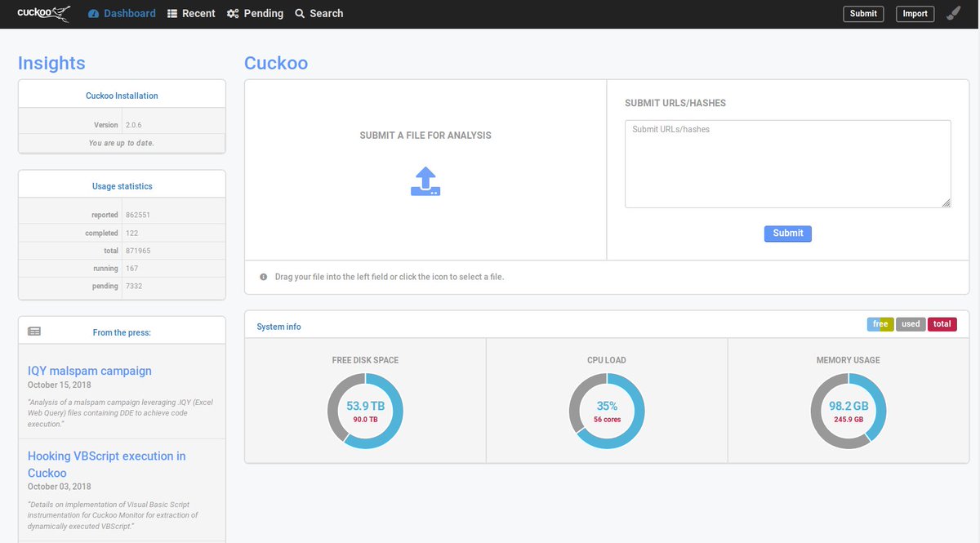
Task: Open IQY malspam campaign article
Action: pyautogui.click(x=90, y=371)
